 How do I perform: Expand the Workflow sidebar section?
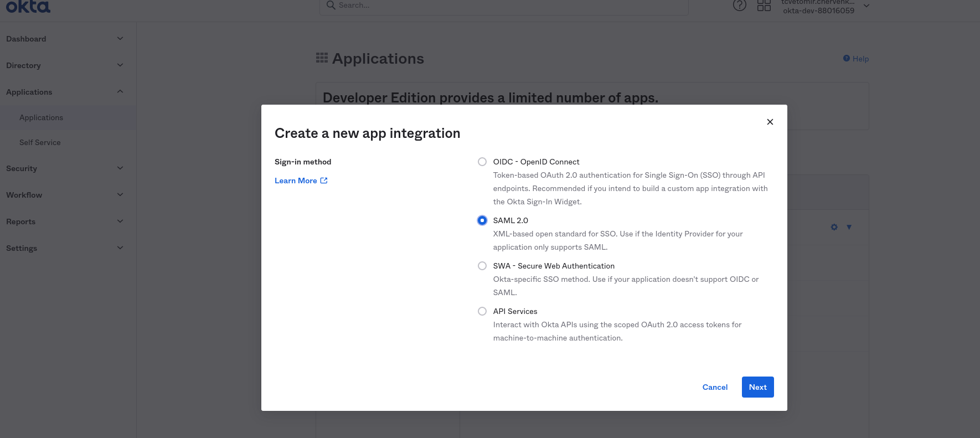point(120,195)
